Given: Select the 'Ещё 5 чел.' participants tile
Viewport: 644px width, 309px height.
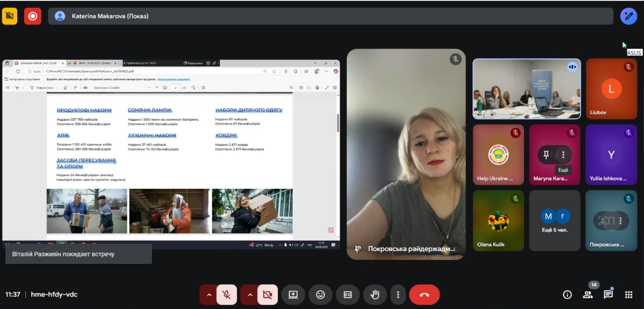Looking at the screenshot, I should click(555, 220).
